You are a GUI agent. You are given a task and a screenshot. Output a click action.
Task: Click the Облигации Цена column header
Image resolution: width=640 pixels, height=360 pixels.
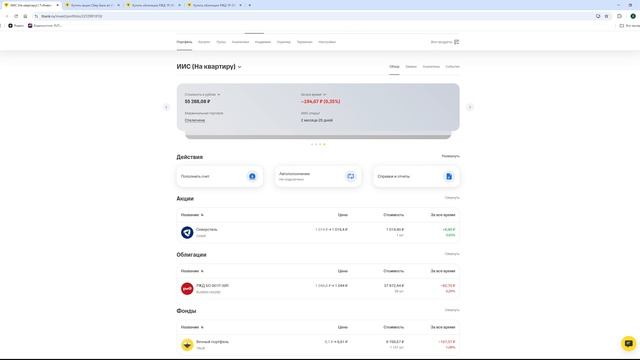pyautogui.click(x=342, y=271)
